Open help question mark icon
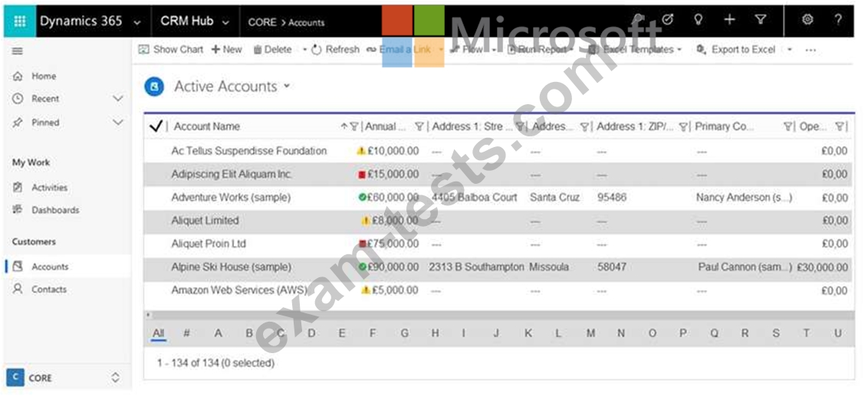Screen dimensions: 868x396 838,21
